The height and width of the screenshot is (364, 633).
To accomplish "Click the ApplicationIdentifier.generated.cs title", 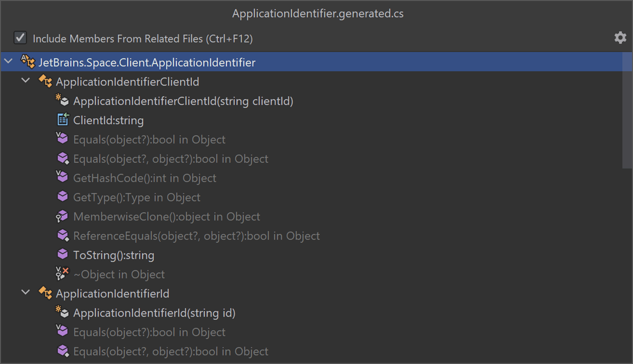I will tap(318, 14).
